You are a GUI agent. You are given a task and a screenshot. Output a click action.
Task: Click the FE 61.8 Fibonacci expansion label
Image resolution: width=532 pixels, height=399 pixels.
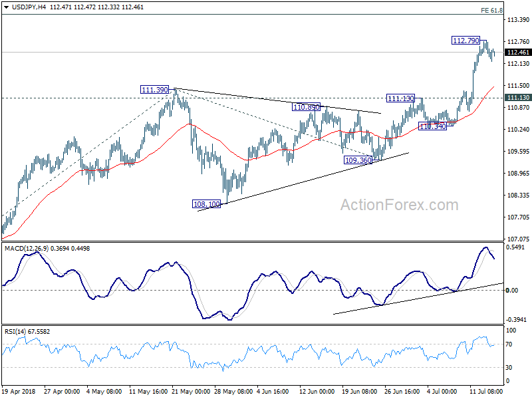click(491, 11)
